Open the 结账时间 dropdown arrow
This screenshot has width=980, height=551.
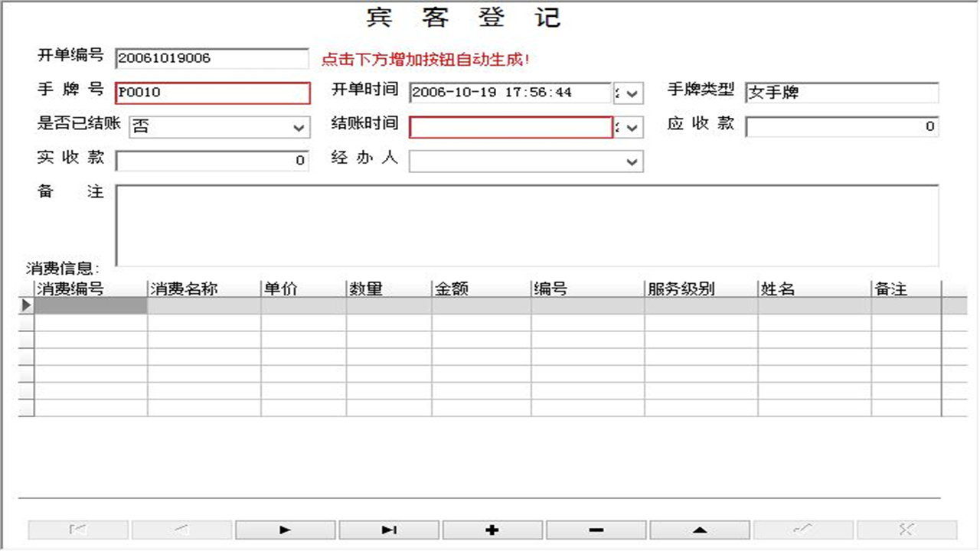pyautogui.click(x=630, y=126)
